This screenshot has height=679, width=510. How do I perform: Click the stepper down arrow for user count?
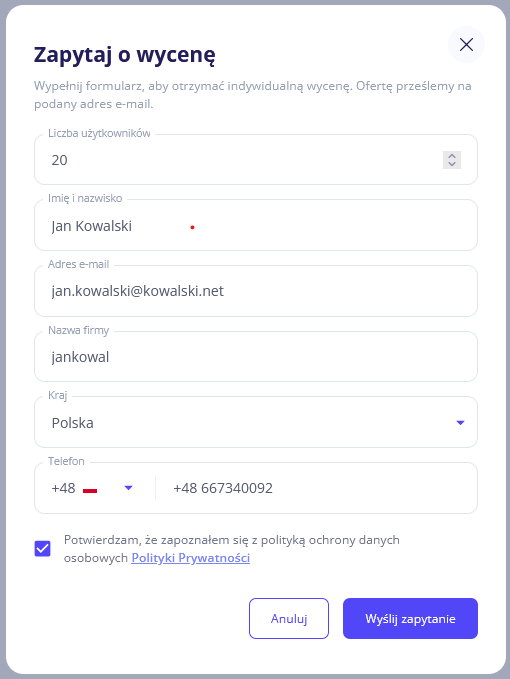point(452,164)
